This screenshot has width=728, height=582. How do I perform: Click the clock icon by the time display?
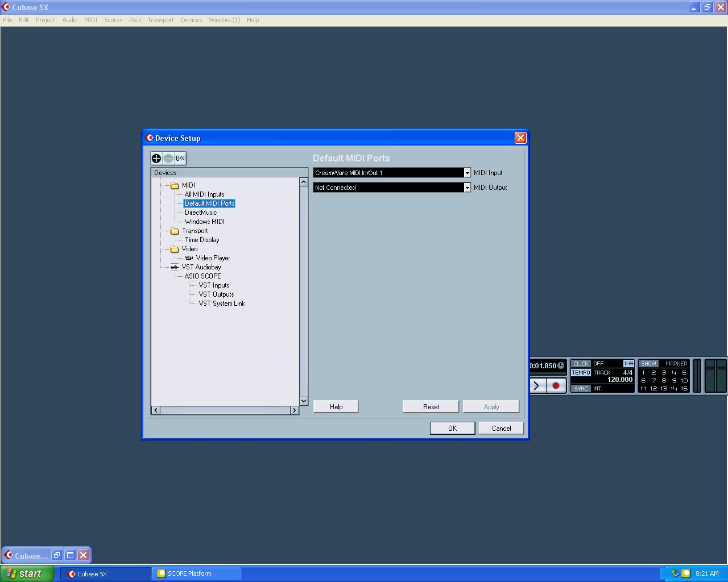coord(561,365)
